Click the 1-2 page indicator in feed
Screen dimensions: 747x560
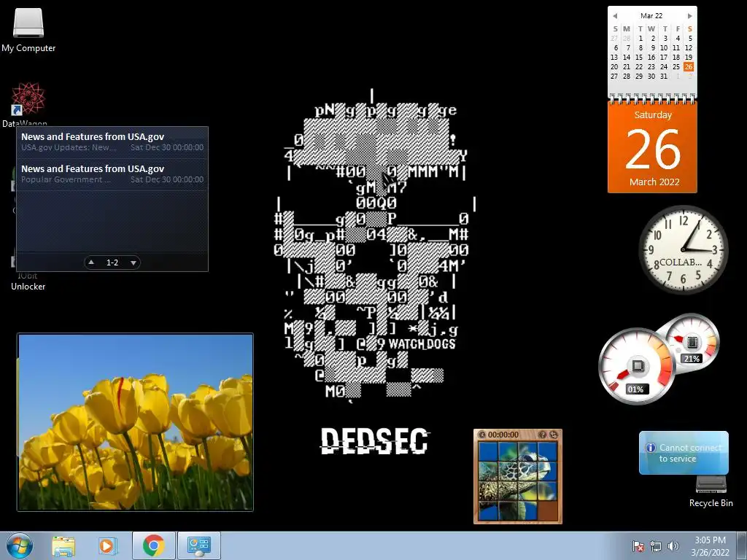(x=112, y=262)
